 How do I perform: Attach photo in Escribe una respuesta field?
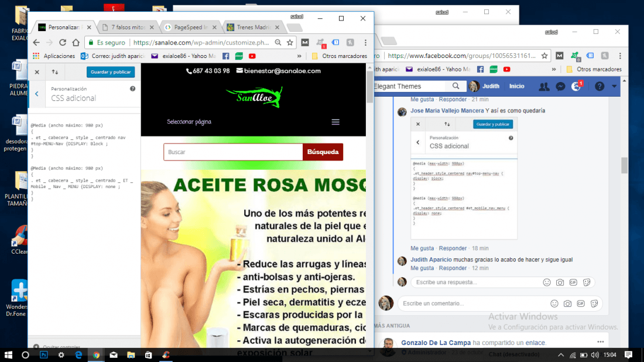tap(560, 282)
